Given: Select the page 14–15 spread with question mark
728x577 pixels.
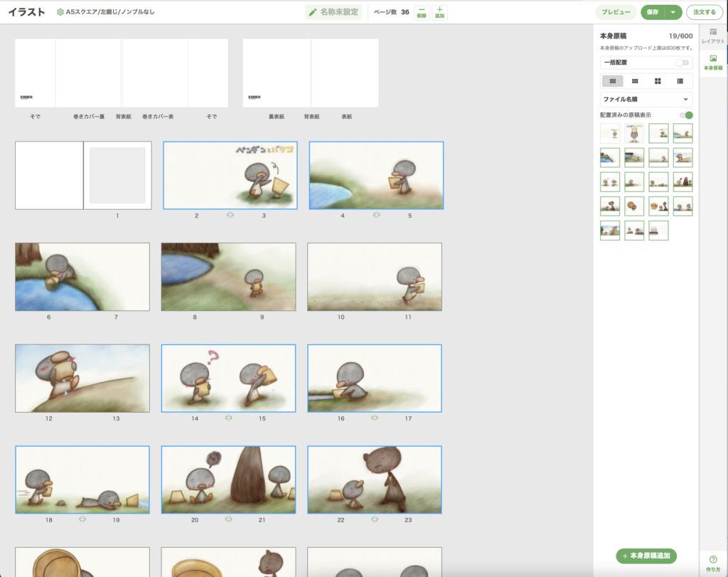Looking at the screenshot, I should (x=228, y=379).
